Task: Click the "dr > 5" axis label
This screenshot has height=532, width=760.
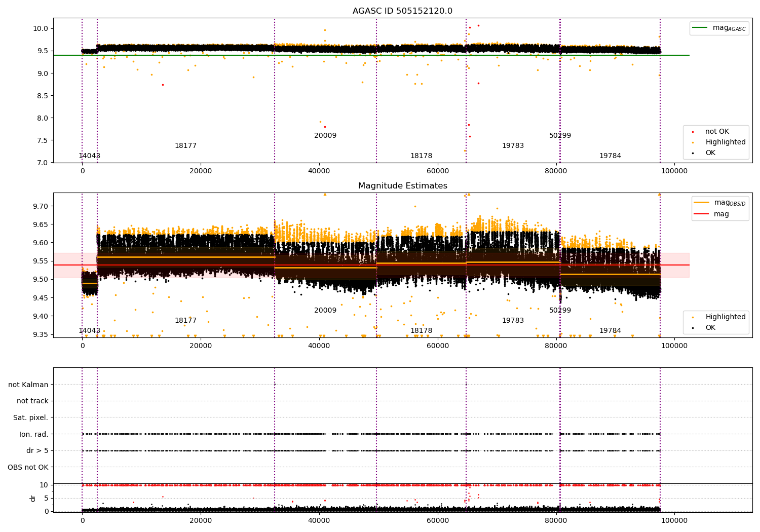Action: pyautogui.click(x=37, y=451)
